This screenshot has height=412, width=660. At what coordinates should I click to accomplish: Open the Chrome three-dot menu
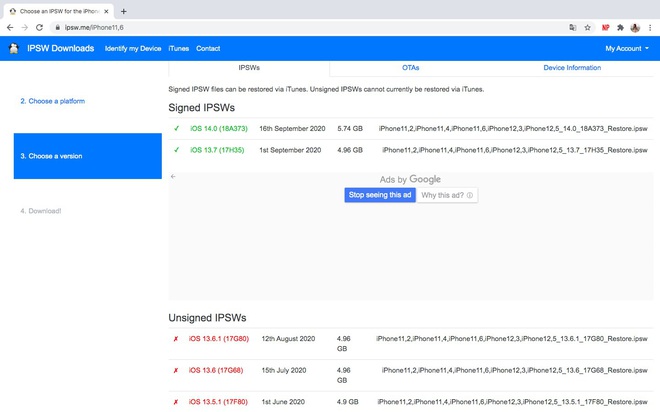650,27
